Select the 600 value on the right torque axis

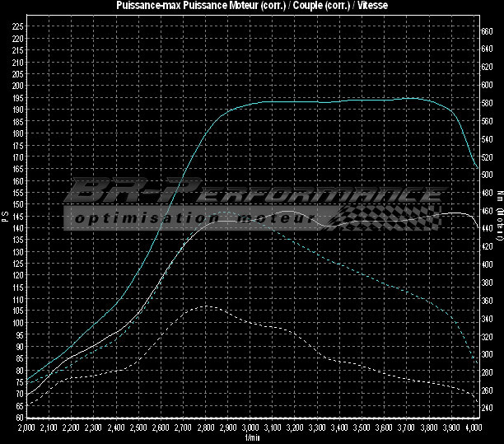tap(487, 85)
